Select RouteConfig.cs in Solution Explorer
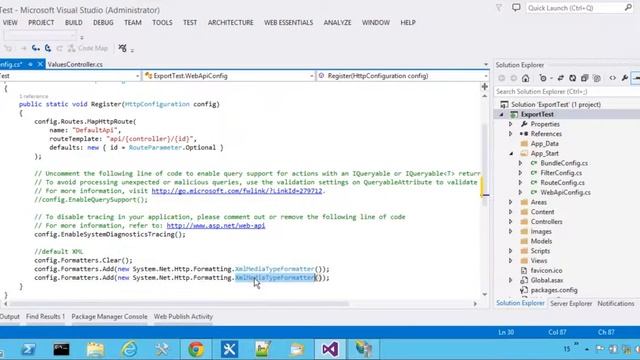The width and height of the screenshot is (640, 360). point(562,183)
